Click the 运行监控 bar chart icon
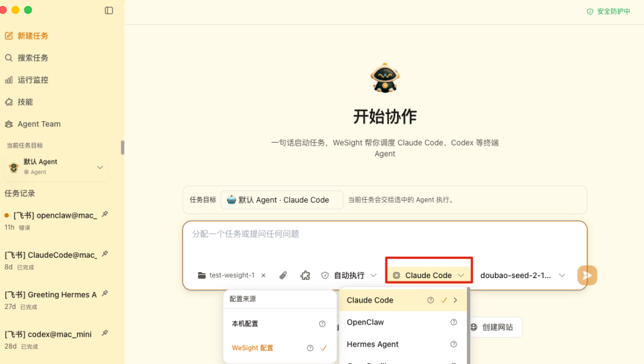The height and width of the screenshot is (364, 644). click(x=8, y=80)
